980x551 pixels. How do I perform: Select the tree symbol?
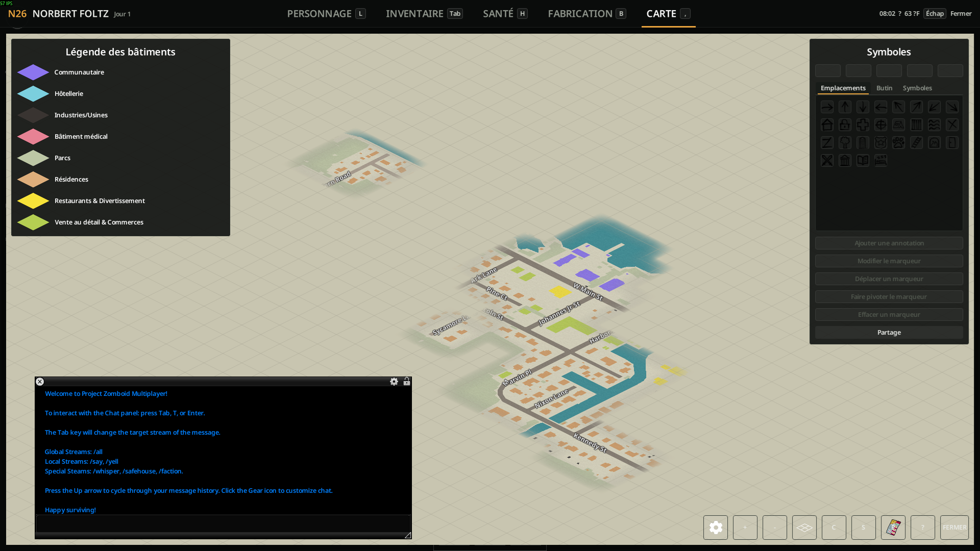tap(845, 142)
